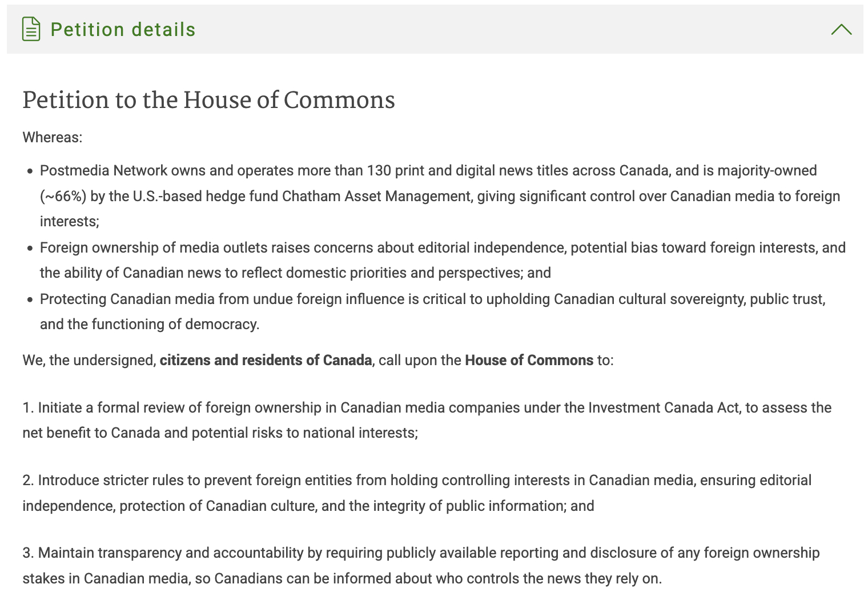Viewport: 868px width, 608px height.
Task: Click the bullet marker before Postmedia Network
Action: [x=30, y=171]
